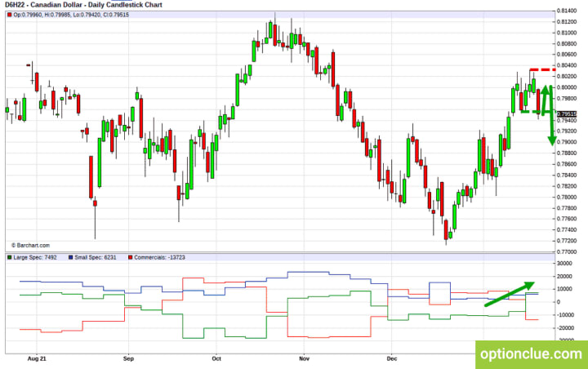This screenshot has width=588, height=369.
Task: Click the 0.80400 price axis label
Action: [x=567, y=65]
